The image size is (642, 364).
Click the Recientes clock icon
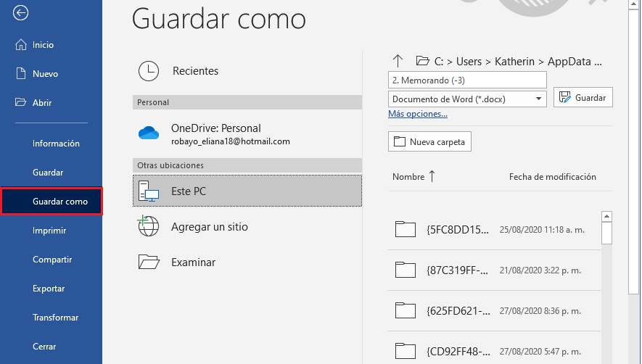148,71
